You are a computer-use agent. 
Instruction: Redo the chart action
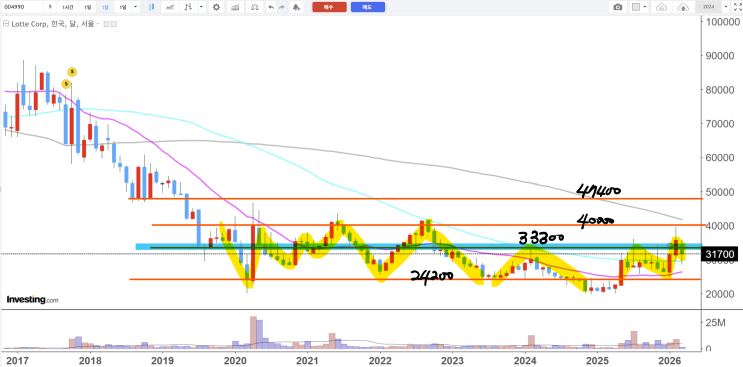pos(282,7)
